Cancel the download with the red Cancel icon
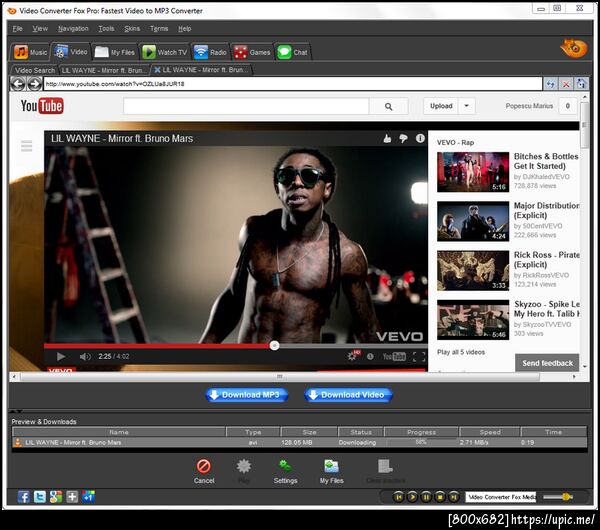The image size is (600, 530). [x=204, y=471]
